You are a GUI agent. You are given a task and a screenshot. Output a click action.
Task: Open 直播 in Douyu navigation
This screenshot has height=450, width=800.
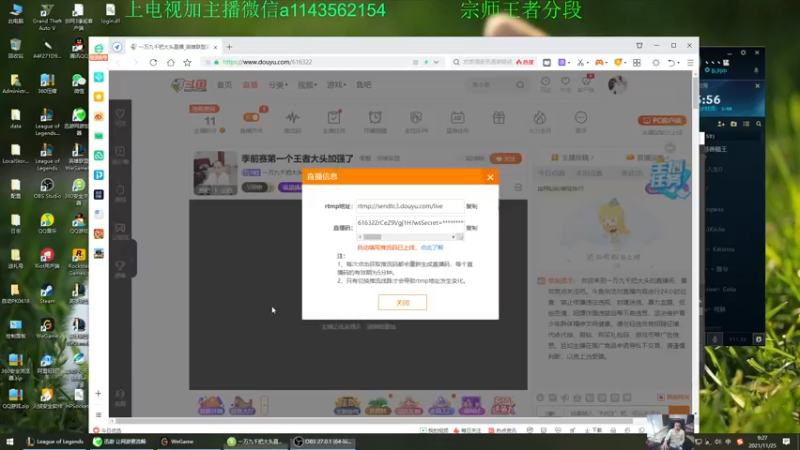[250, 85]
